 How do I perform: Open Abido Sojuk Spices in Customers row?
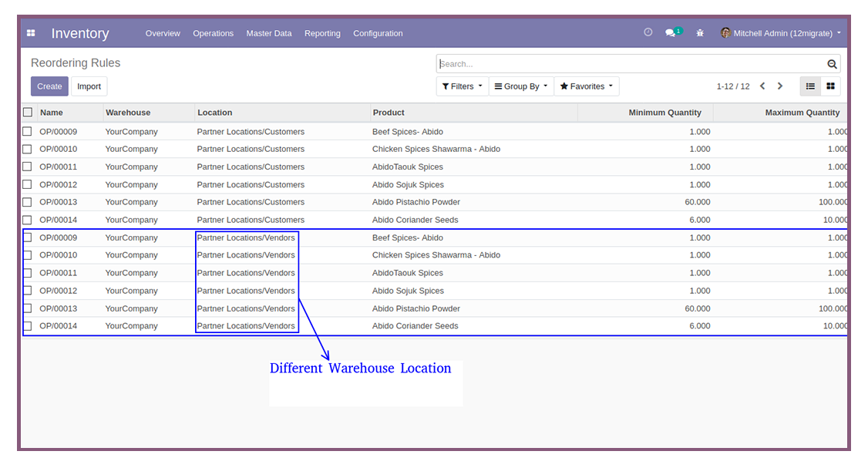(408, 184)
